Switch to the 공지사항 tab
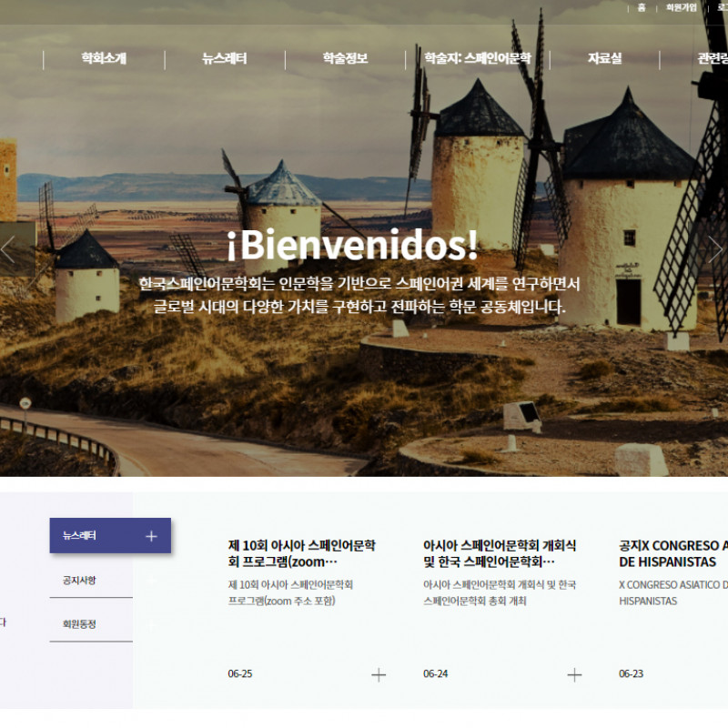Viewport: 728px width, 728px height. (79, 580)
